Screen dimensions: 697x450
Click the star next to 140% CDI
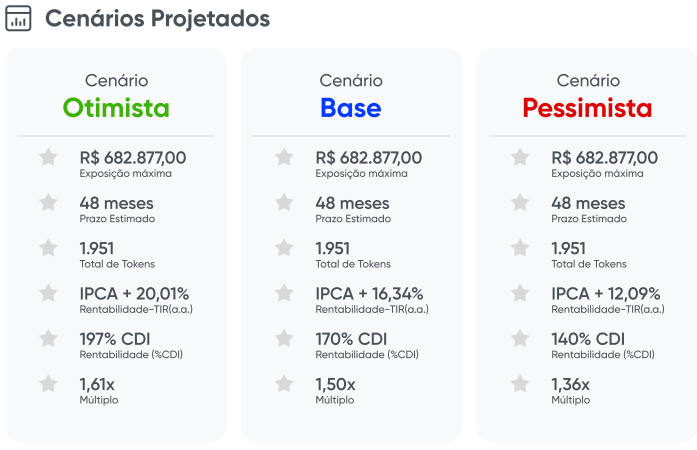[520, 338]
